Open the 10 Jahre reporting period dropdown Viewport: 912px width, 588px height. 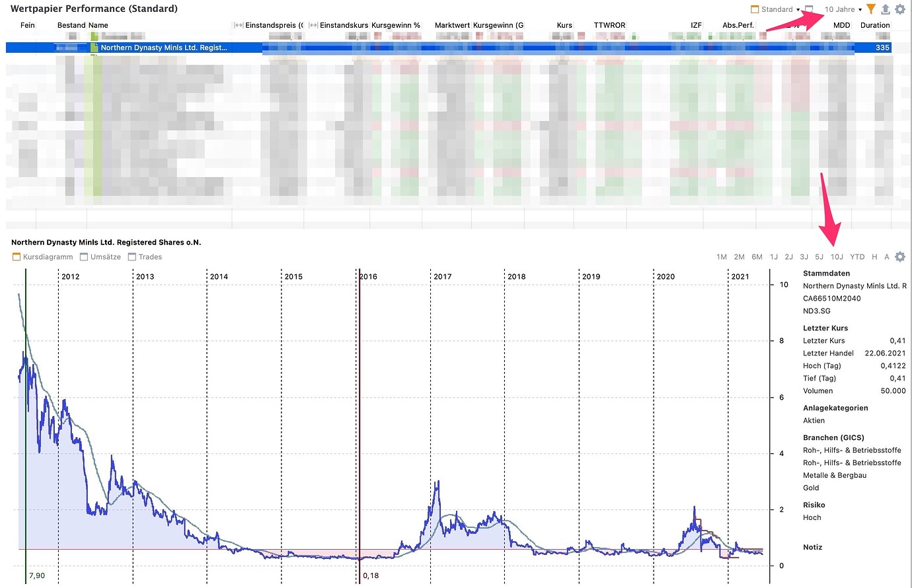point(843,9)
